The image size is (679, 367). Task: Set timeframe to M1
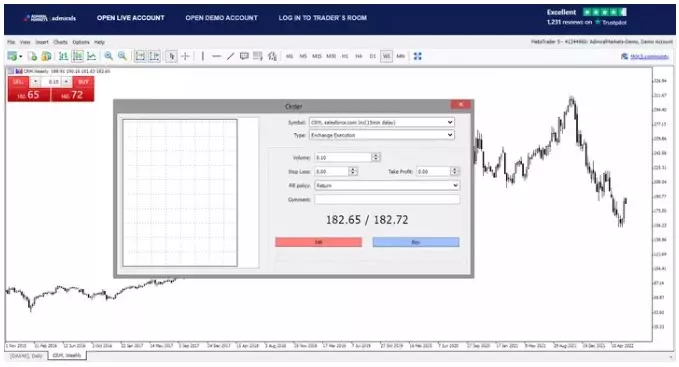(x=289, y=56)
